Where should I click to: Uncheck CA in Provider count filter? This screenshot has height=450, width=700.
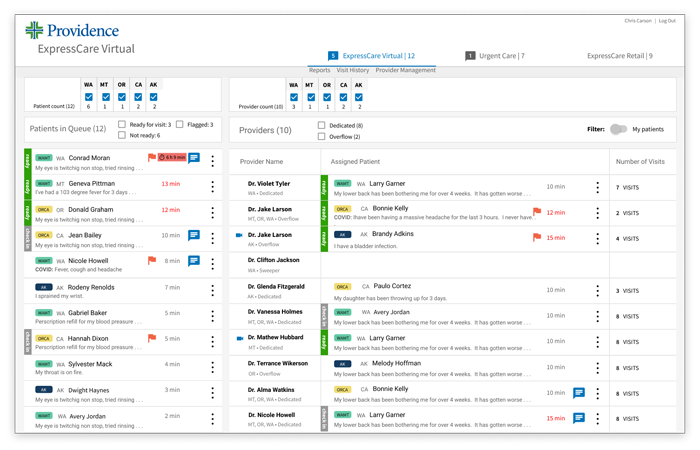(343, 97)
